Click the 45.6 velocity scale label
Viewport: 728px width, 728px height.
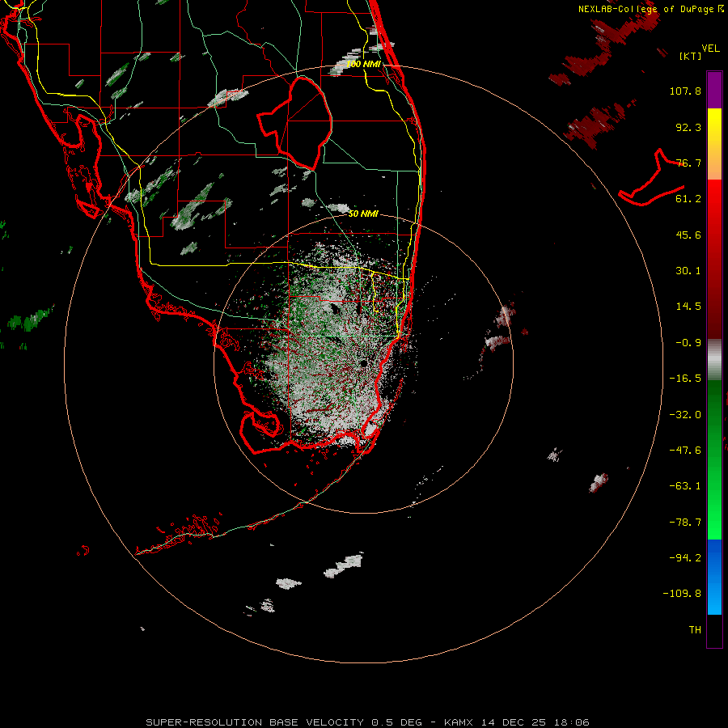(x=688, y=235)
